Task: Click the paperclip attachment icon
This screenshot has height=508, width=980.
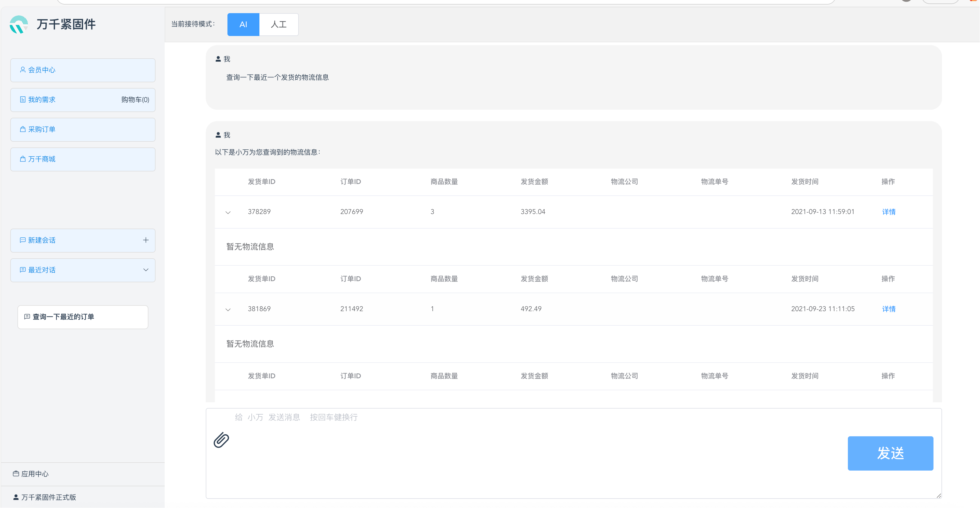Action: tap(221, 440)
